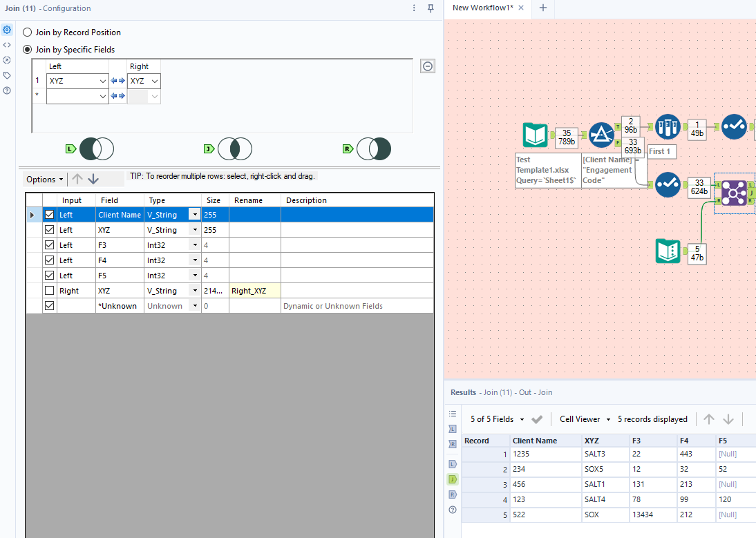
Task: Switch to New Workflow1 tab
Action: click(x=482, y=8)
